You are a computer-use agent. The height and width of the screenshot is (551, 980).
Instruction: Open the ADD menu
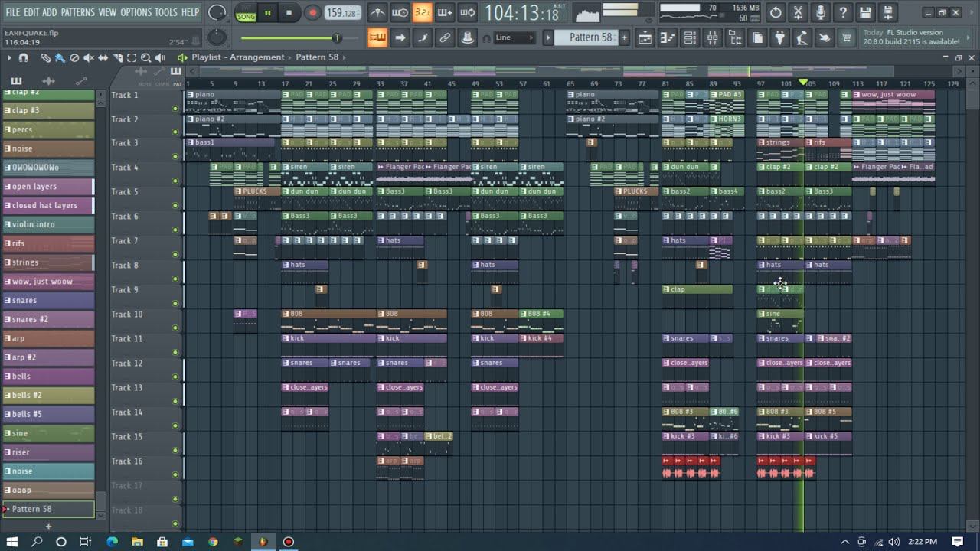coord(50,12)
